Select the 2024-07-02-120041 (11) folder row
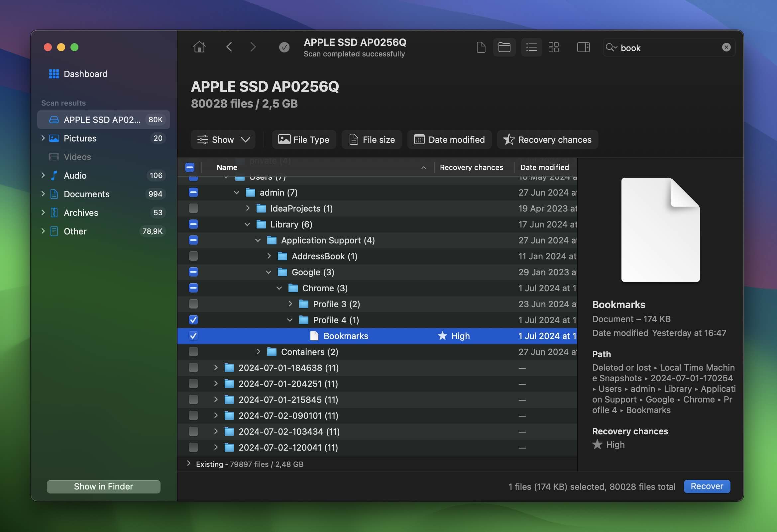 tap(377, 447)
